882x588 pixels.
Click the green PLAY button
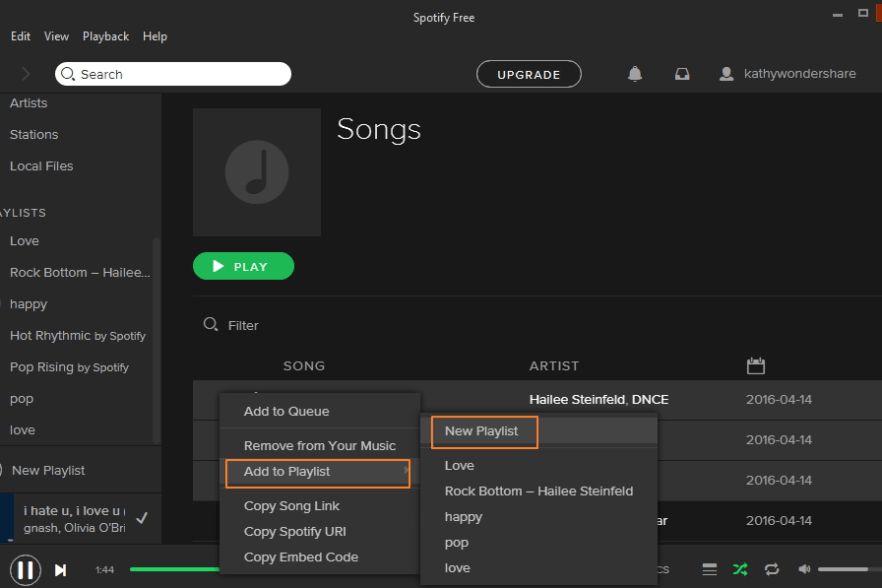[x=244, y=266]
